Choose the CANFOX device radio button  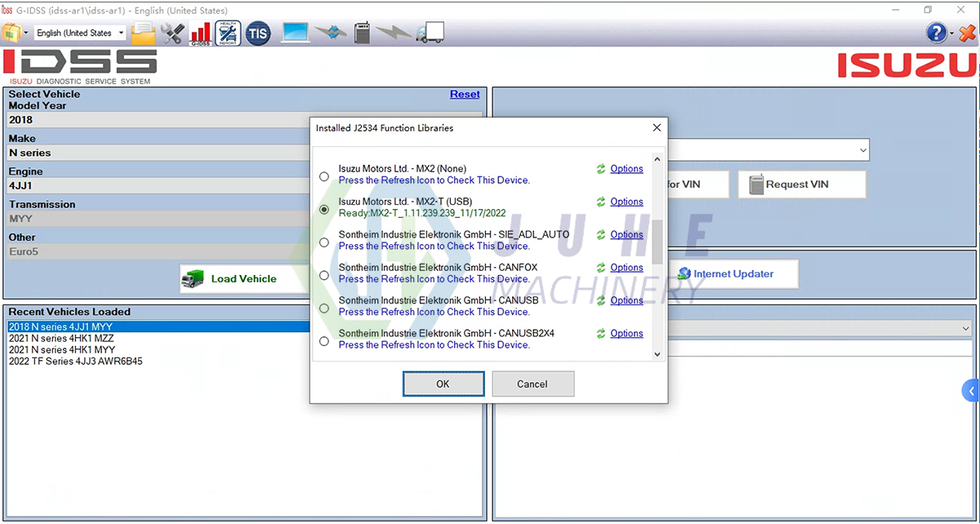(x=323, y=274)
